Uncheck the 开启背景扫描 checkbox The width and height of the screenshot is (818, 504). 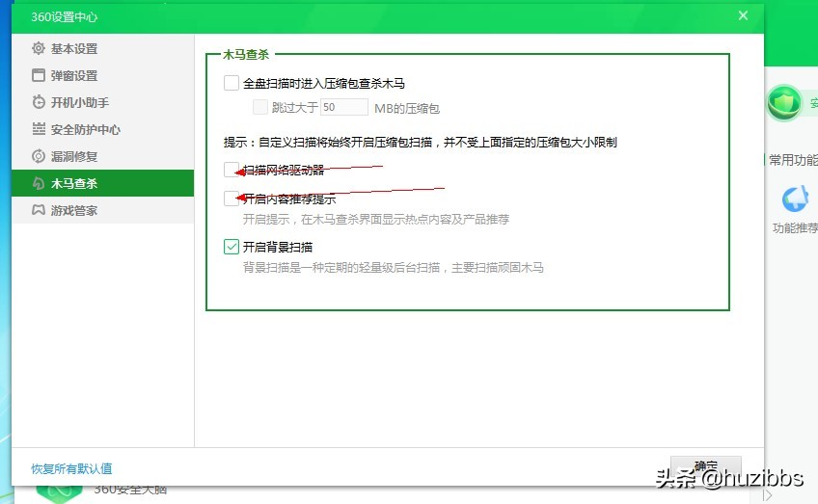[232, 247]
